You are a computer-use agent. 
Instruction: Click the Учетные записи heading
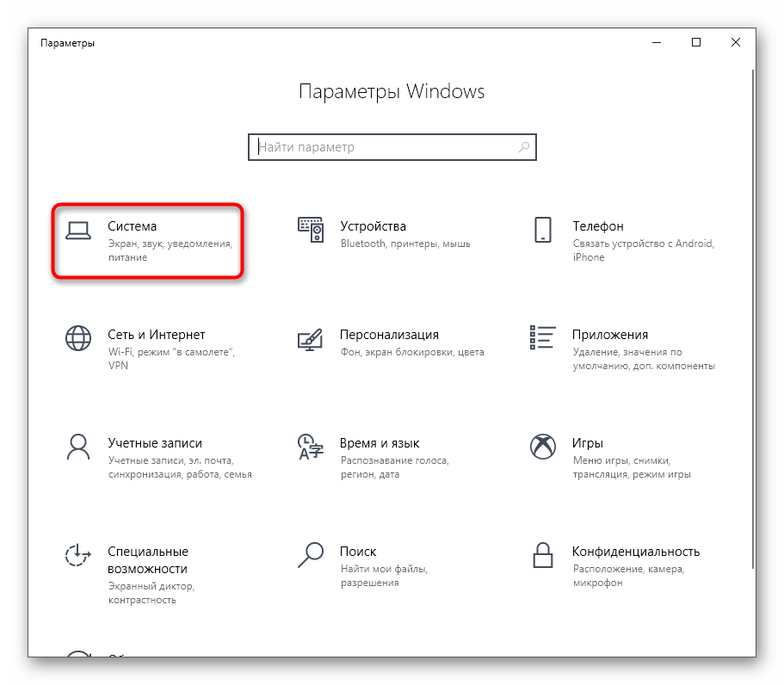click(155, 443)
